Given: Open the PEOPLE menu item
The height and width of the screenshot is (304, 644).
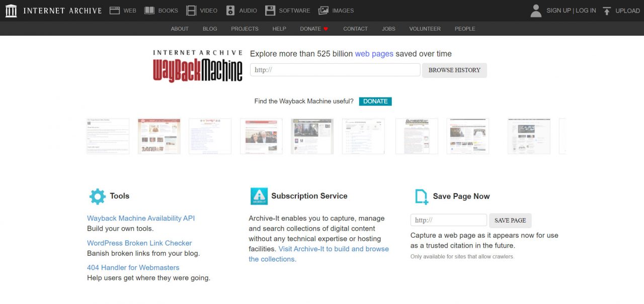Looking at the screenshot, I should pyautogui.click(x=465, y=29).
